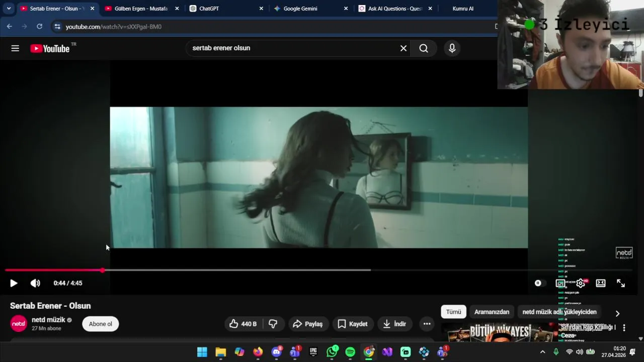Open File Explorer from taskbar
The image size is (644, 362).
point(221,352)
